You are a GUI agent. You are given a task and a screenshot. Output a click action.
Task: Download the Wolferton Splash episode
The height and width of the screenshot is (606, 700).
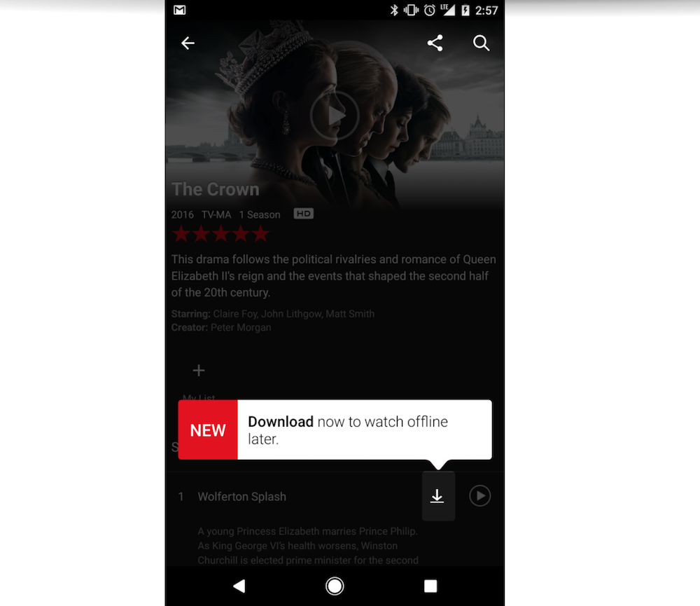point(437,495)
